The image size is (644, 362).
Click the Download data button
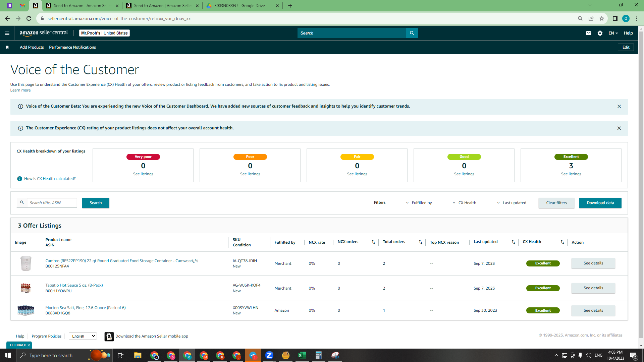click(x=600, y=203)
